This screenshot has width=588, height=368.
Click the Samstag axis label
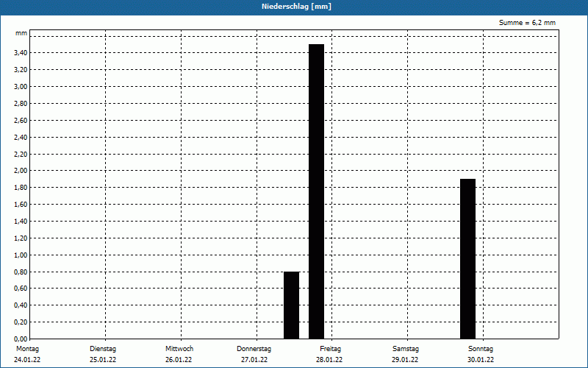pos(406,349)
